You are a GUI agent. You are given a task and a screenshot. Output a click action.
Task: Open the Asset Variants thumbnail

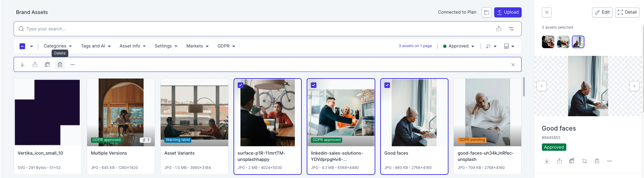tap(194, 112)
